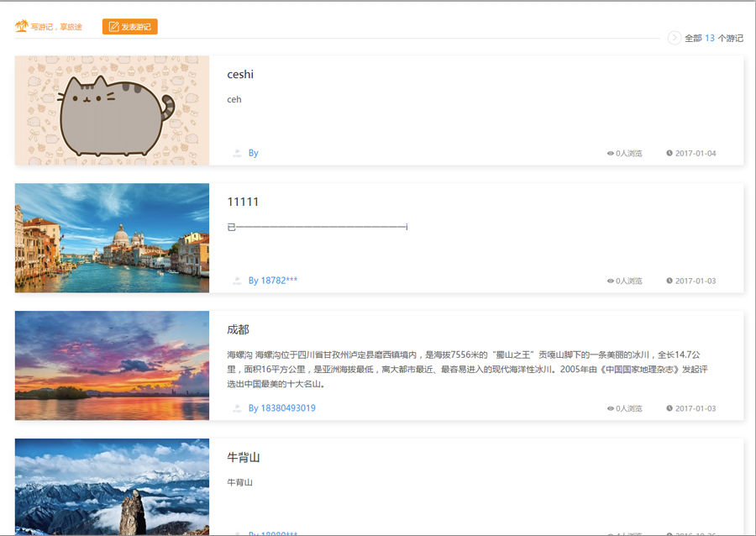This screenshot has height=536, width=756.
Task: Click author link By 18782***
Action: 272,281
